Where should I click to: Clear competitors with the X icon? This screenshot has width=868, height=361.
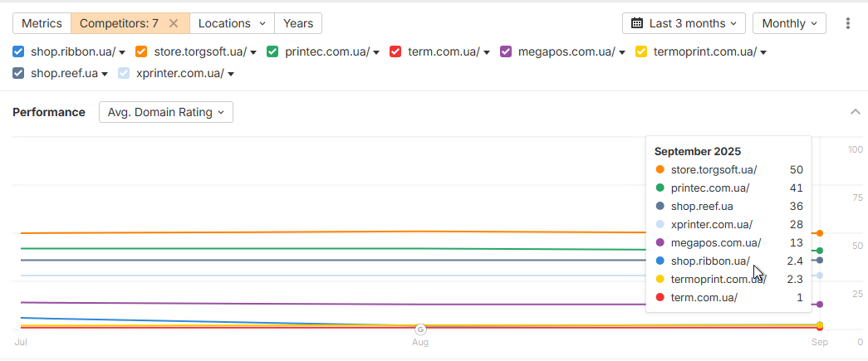[174, 23]
